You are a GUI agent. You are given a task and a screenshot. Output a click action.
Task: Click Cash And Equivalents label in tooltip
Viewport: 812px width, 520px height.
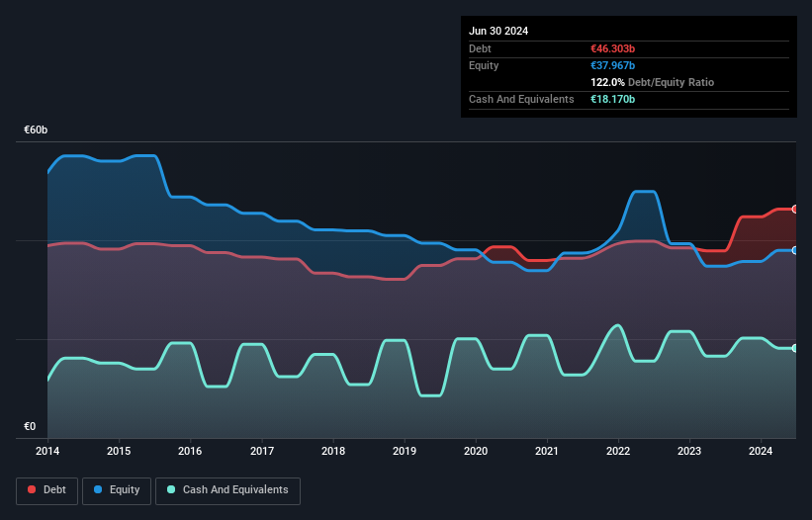click(x=521, y=99)
